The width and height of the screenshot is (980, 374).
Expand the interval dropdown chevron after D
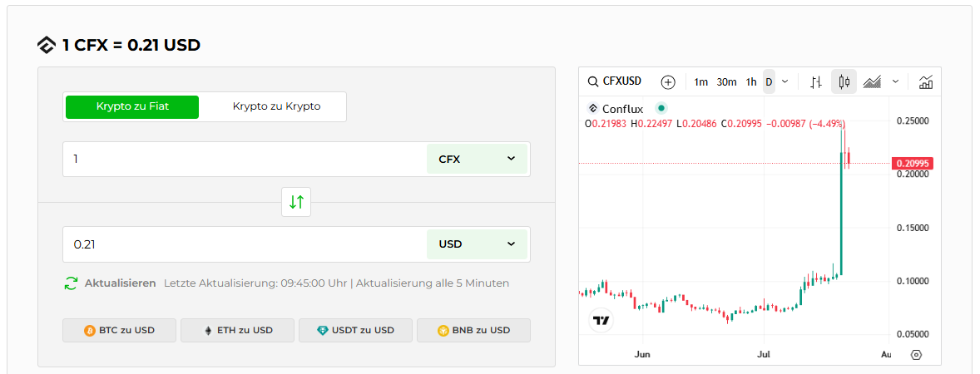point(785,81)
